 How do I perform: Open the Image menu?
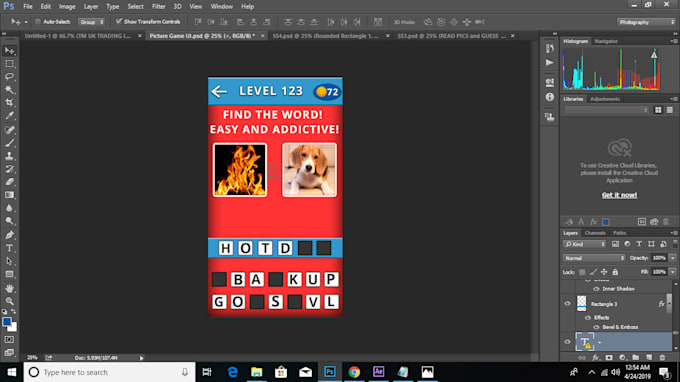coord(67,7)
